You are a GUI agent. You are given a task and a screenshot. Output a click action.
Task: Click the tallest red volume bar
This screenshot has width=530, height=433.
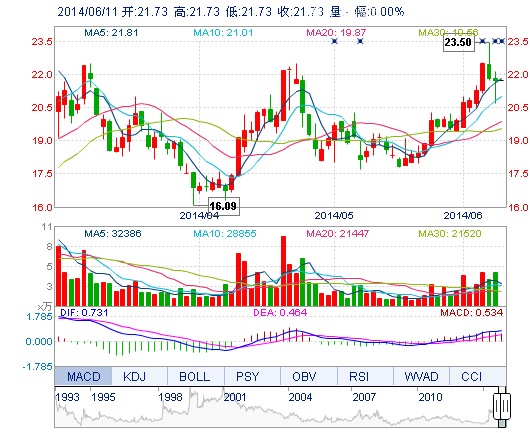283,271
